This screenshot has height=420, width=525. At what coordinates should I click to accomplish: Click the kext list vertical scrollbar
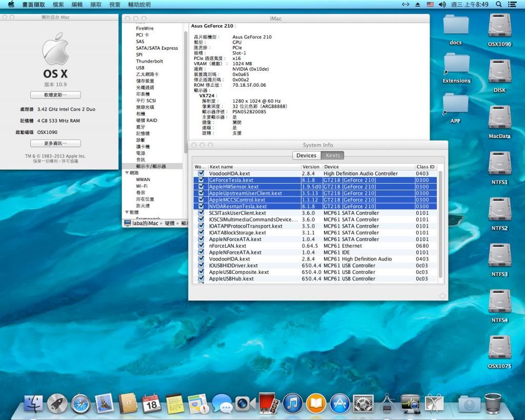(440, 225)
